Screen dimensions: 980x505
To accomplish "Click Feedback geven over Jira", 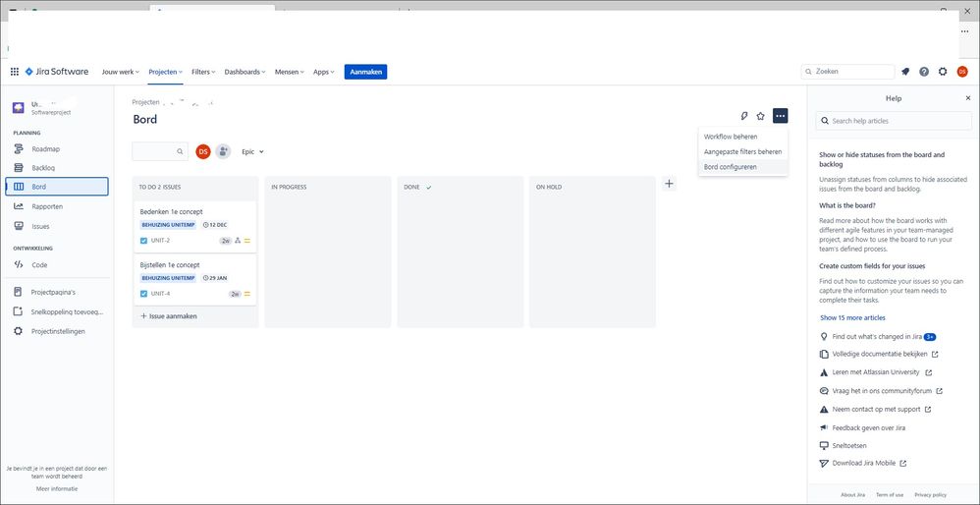I will 862,427.
